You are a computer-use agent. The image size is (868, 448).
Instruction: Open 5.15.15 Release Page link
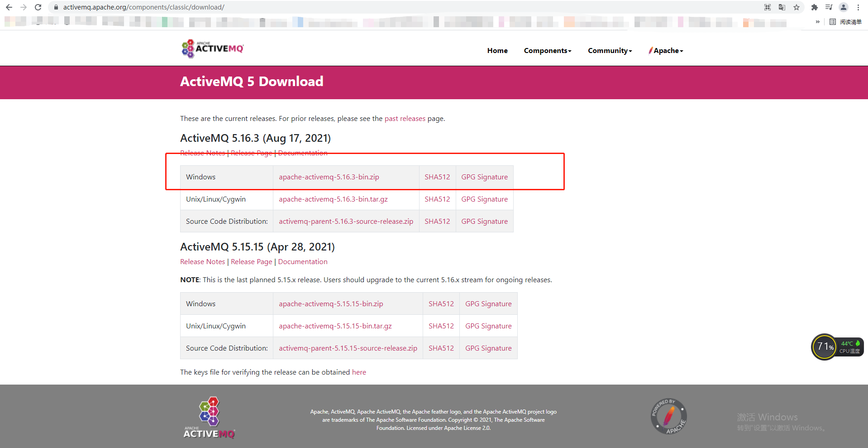(252, 262)
